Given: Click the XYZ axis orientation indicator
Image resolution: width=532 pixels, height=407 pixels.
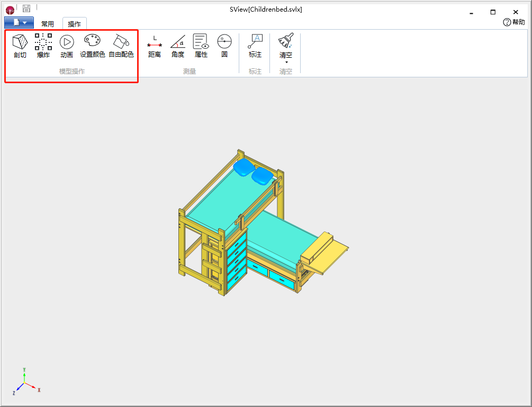Looking at the screenshot, I should click(26, 382).
